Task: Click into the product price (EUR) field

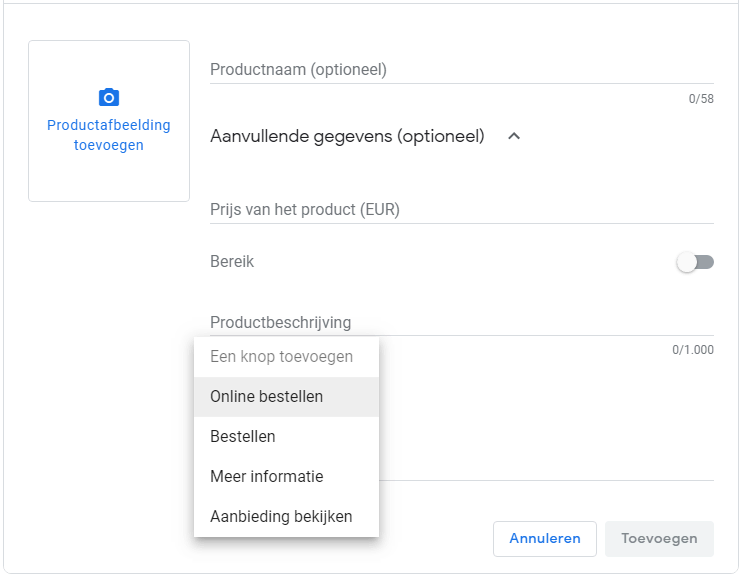Action: click(x=461, y=210)
